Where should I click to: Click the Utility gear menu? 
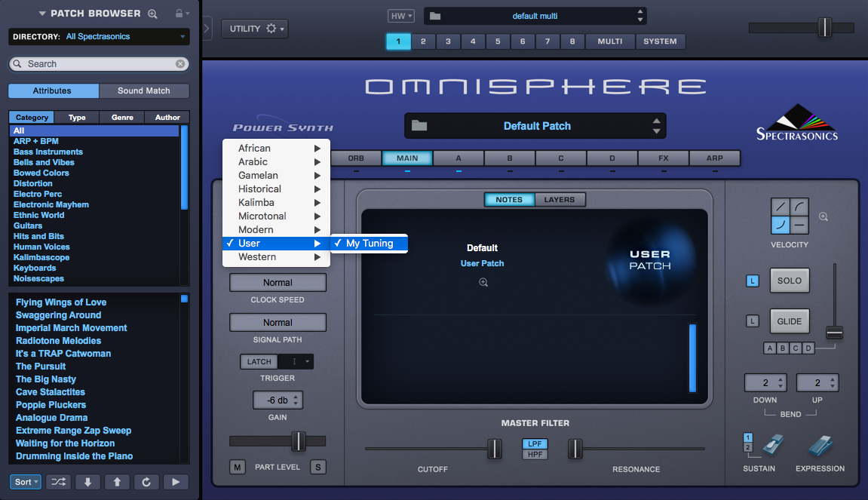254,28
